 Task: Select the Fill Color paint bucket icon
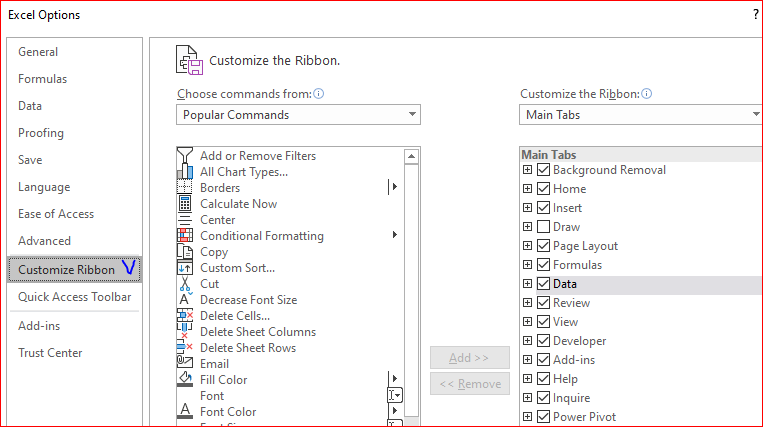tap(184, 380)
